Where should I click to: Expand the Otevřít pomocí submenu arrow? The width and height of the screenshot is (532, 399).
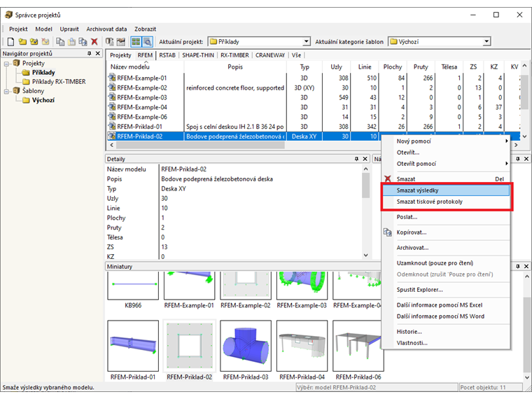point(506,164)
